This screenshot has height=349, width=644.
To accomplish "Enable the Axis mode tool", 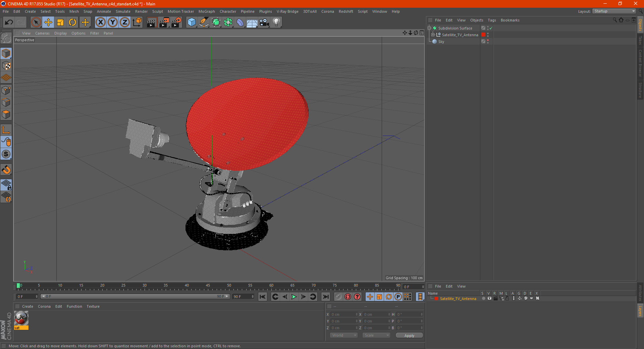I will point(6,130).
